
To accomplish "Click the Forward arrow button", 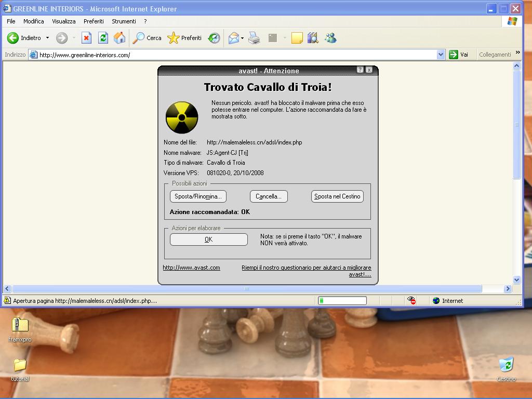I will (62, 38).
